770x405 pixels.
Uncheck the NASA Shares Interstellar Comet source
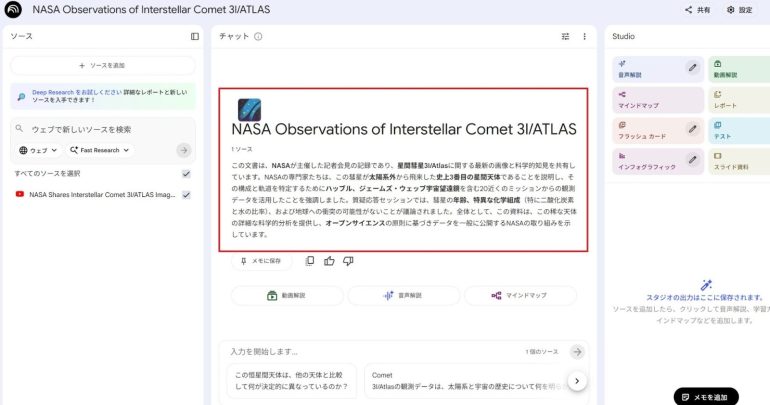[x=186, y=195]
